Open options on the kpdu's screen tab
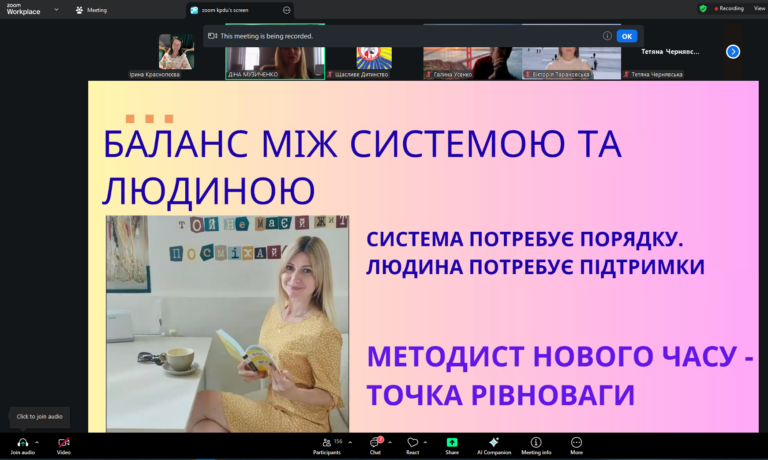 click(x=287, y=10)
